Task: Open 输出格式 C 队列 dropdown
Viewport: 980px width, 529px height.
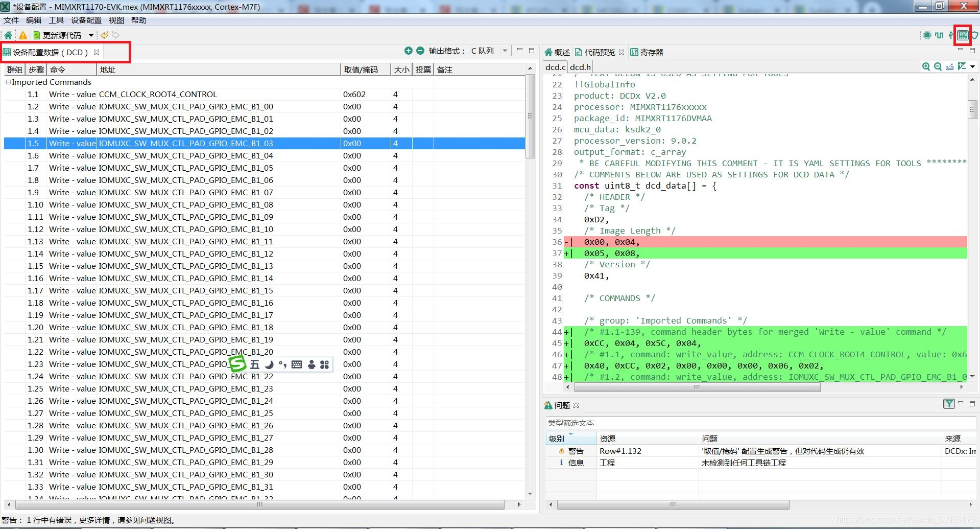Action: coord(489,51)
